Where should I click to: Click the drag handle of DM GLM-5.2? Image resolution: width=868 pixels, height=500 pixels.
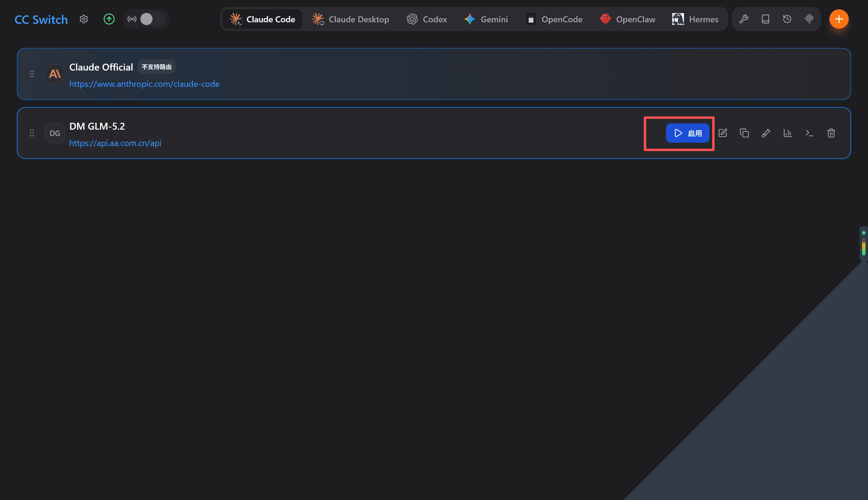click(32, 133)
